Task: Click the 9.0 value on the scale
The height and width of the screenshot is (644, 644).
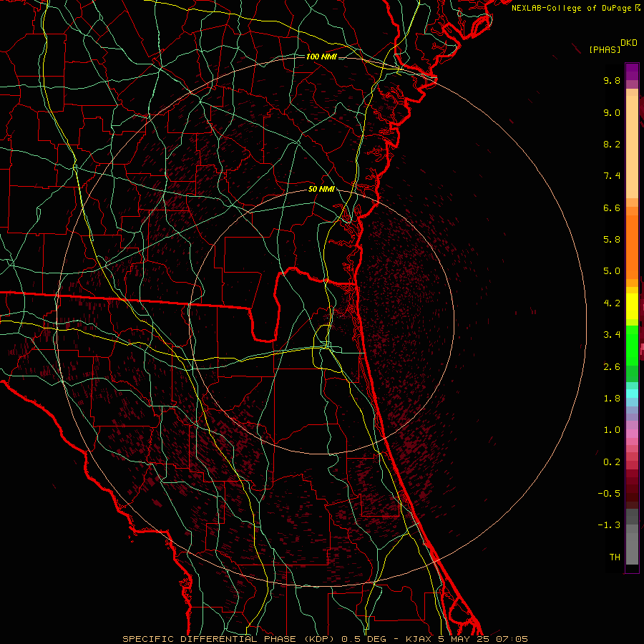Action: (x=612, y=112)
